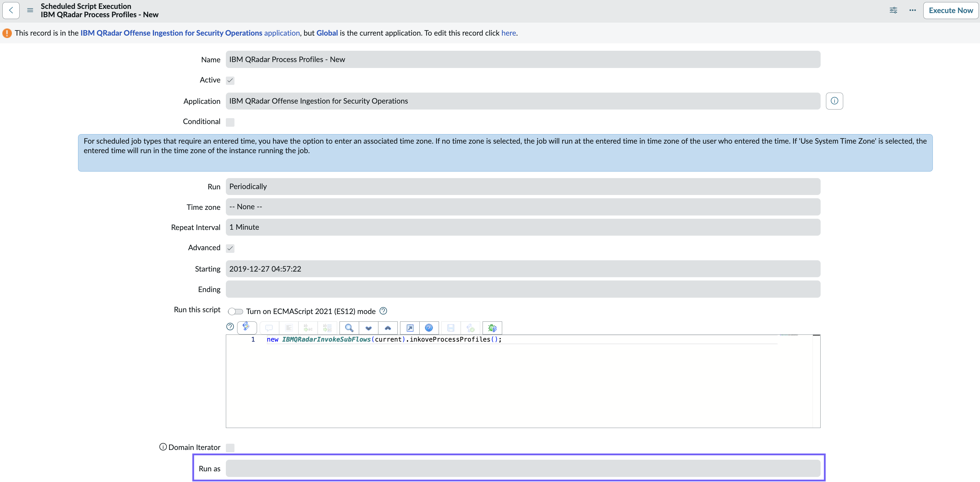Click the Global application link
The image size is (980, 482).
[327, 33]
